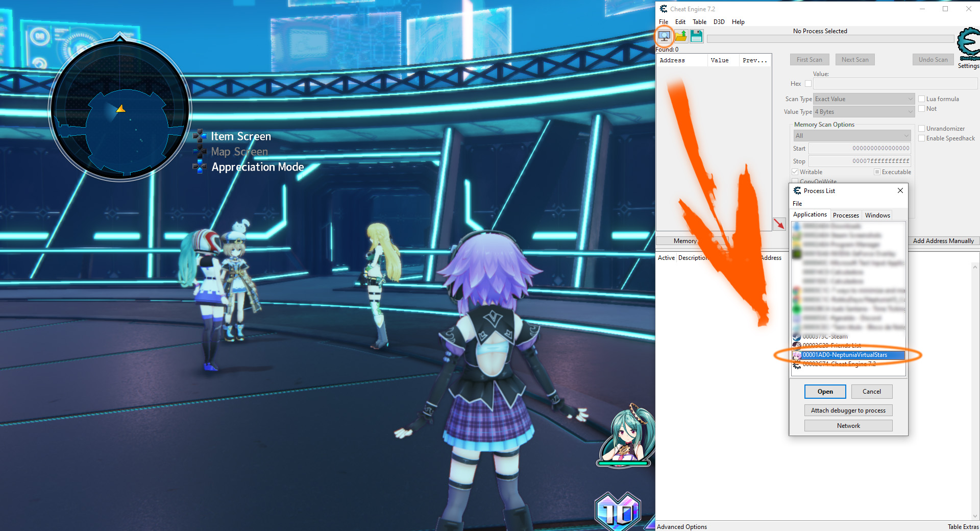Click the Cheat Engine gear logo
Screen dimensions: 980x531
968,44
